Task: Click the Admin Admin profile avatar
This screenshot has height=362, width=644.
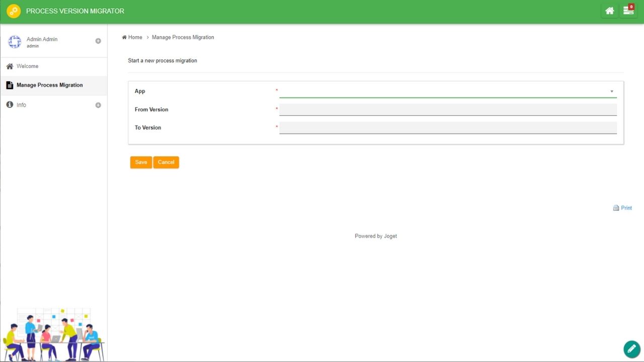Action: pyautogui.click(x=15, y=42)
